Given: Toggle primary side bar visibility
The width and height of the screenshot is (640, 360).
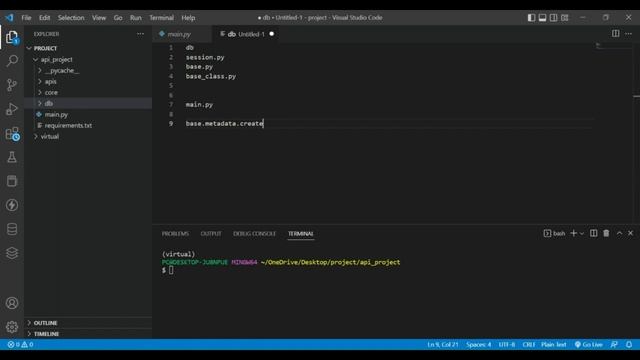Looking at the screenshot, I should (x=531, y=18).
